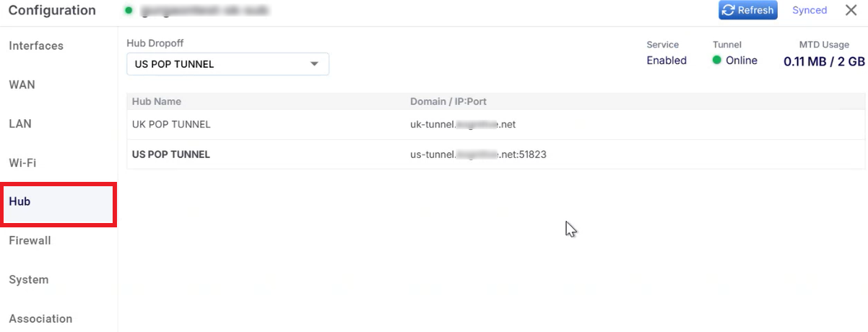This screenshot has height=332, width=868.
Task: Open the Hub Dropoff dropdown
Action: point(227,64)
